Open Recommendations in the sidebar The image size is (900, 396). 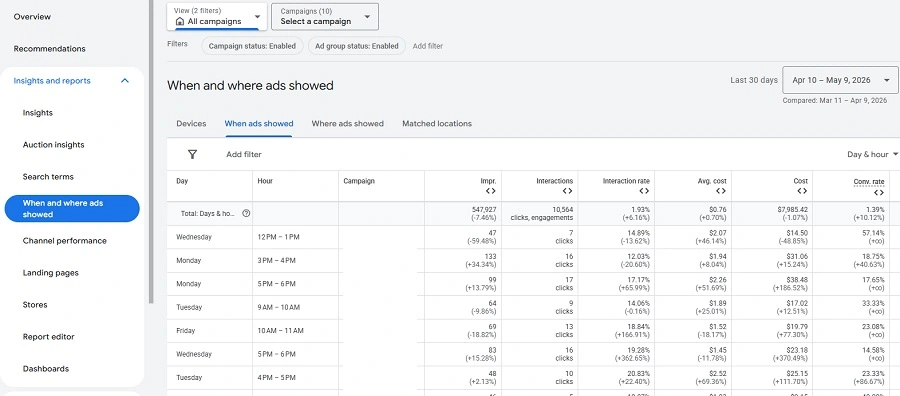(x=49, y=49)
